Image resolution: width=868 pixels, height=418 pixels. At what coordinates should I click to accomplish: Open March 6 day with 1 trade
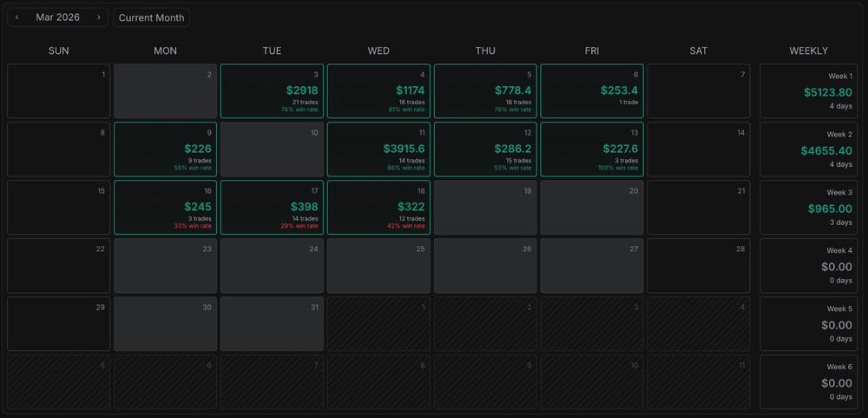click(592, 91)
